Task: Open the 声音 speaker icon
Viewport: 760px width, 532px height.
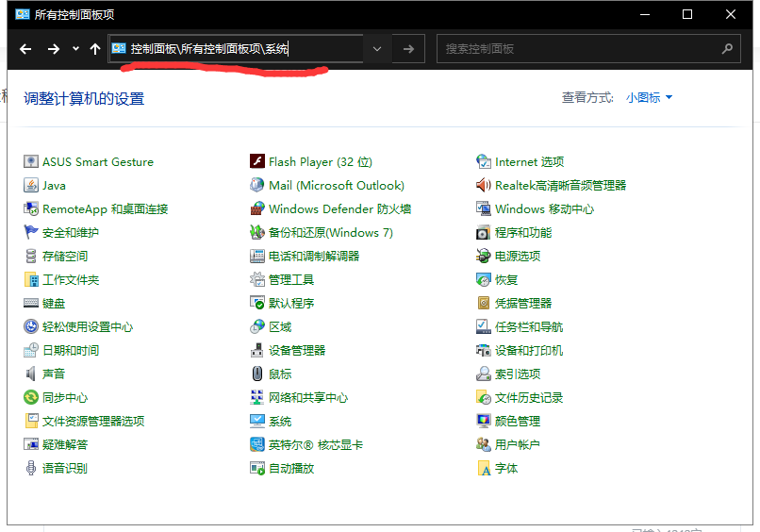Action: [x=31, y=374]
